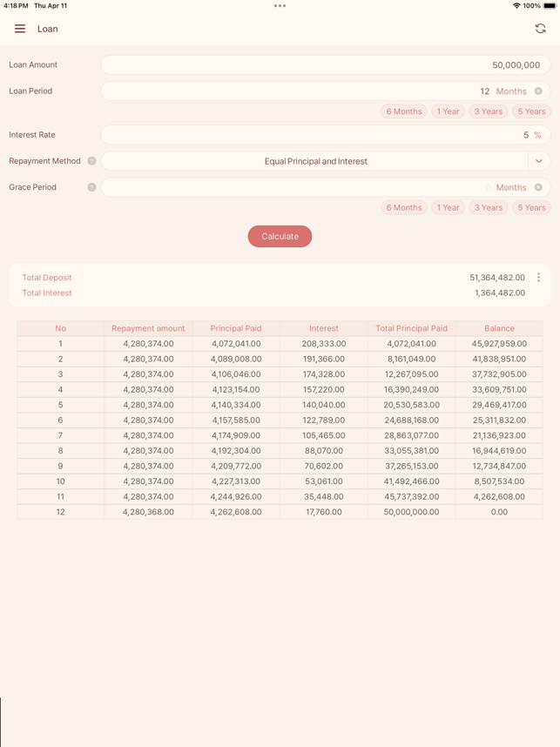This screenshot has width=560, height=747.
Task: Open the hamburger menu
Action: tap(20, 29)
